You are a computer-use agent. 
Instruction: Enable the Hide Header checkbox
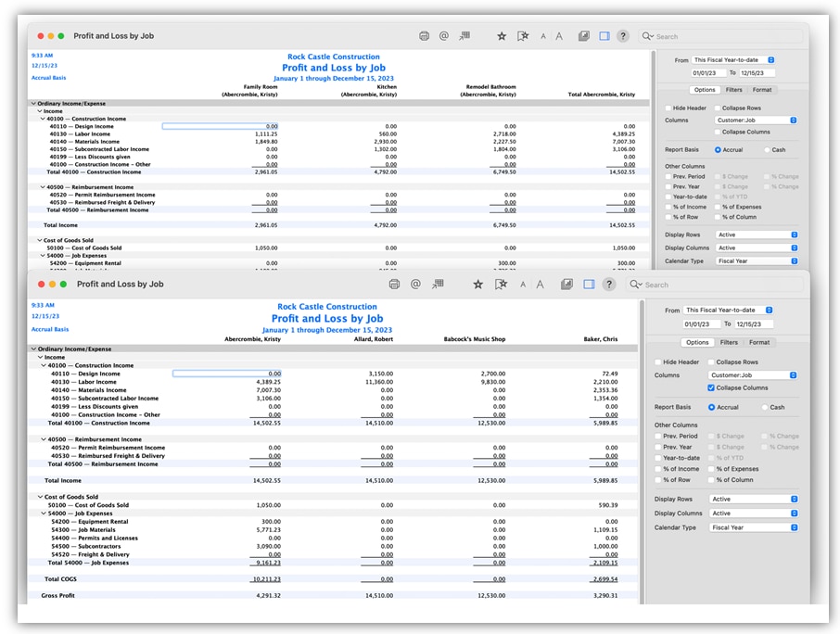[658, 361]
